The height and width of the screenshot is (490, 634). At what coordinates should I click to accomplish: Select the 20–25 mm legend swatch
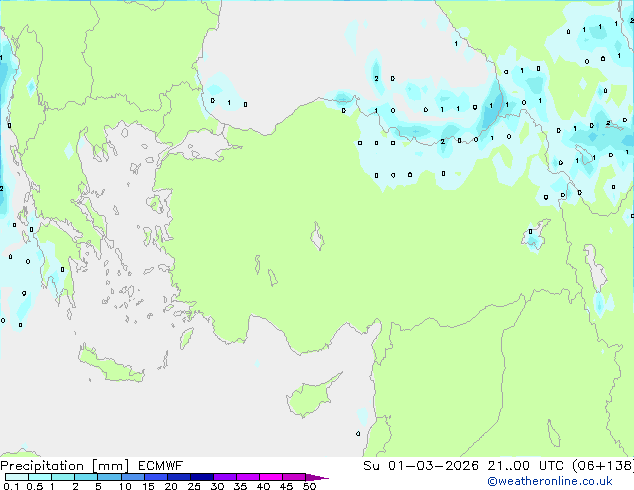click(179, 477)
